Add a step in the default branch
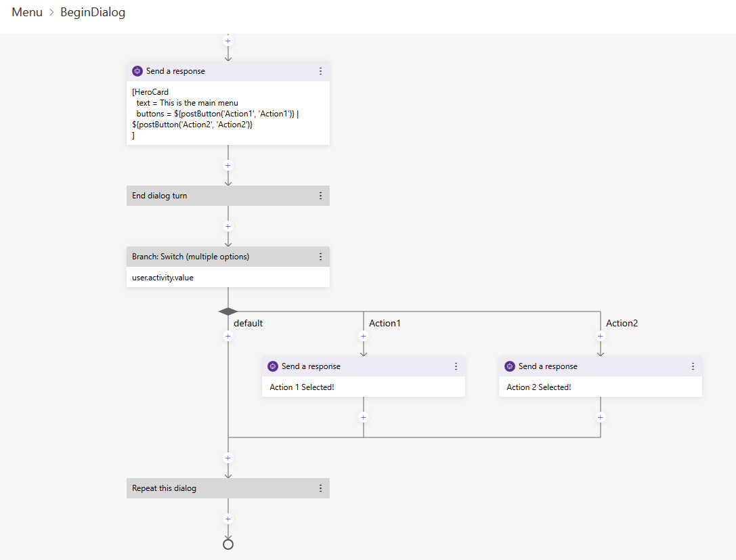Viewport: 736px width, 560px height. point(228,336)
